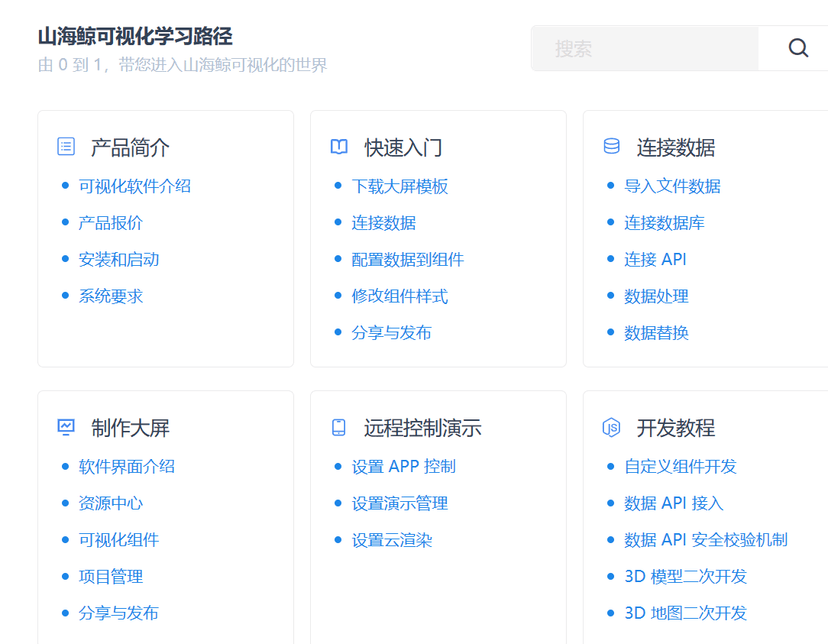Open the 数据 API 接入 link
Screen dimensions: 828x644
click(674, 503)
